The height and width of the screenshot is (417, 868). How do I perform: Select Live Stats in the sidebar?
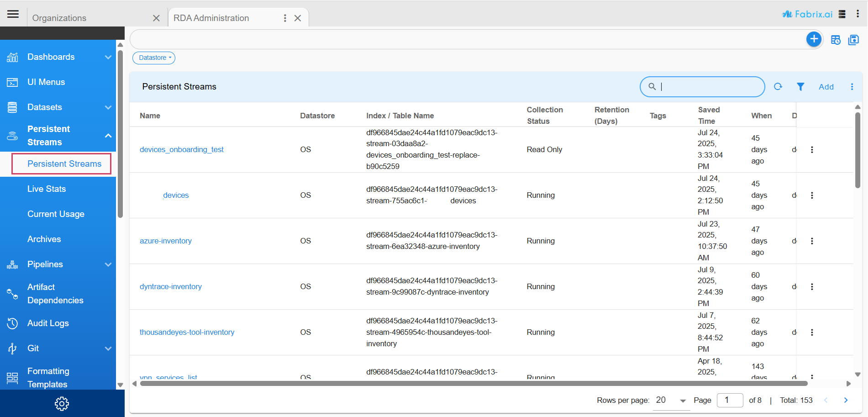(x=47, y=189)
